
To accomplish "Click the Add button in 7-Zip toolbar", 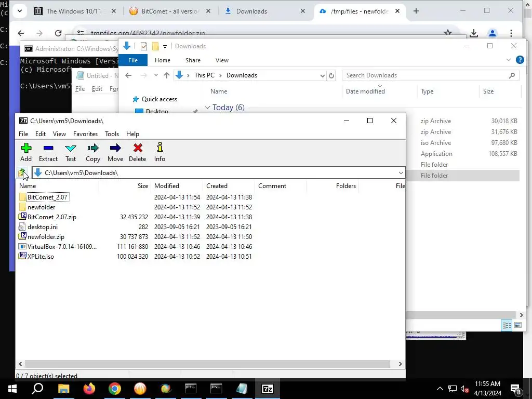I will click(x=26, y=152).
